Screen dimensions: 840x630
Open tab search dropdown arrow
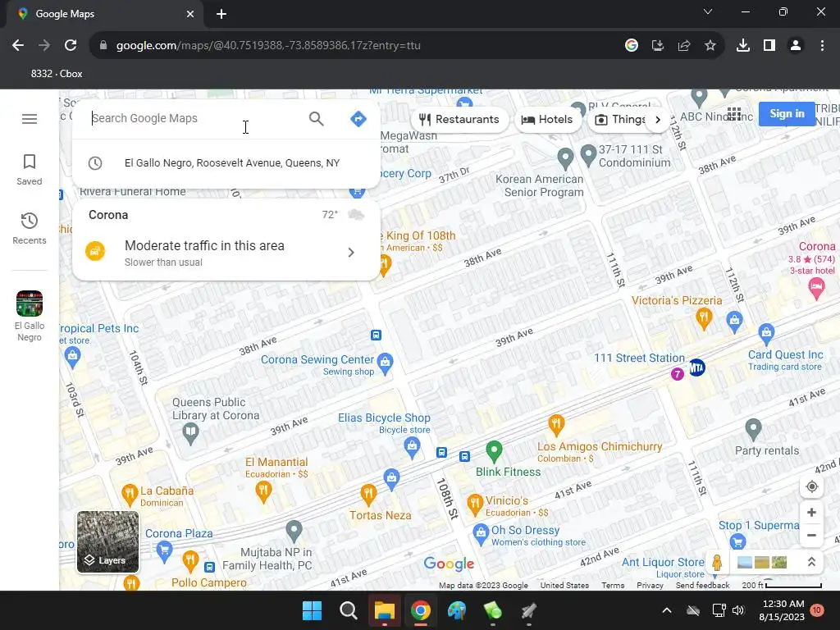pos(708,11)
